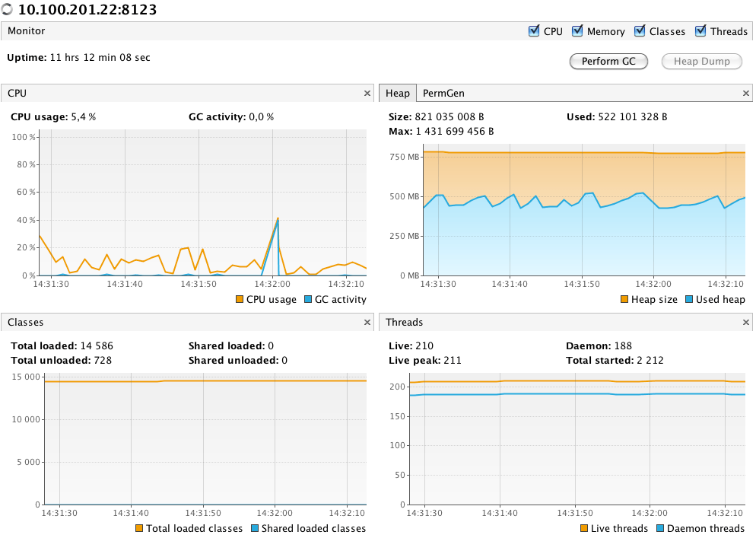The height and width of the screenshot is (538, 756).
Task: Close the CPU panel
Action: (367, 93)
